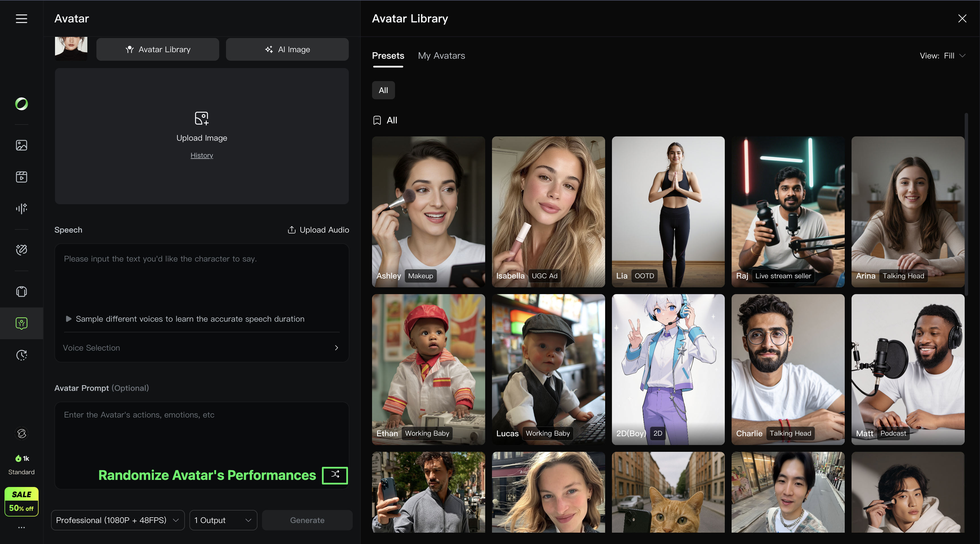Click the AI Image button
Viewport: 980px width, 544px height.
(287, 49)
